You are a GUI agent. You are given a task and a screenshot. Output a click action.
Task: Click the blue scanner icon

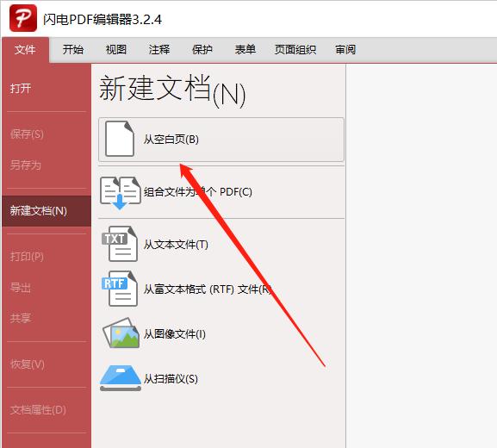point(121,378)
